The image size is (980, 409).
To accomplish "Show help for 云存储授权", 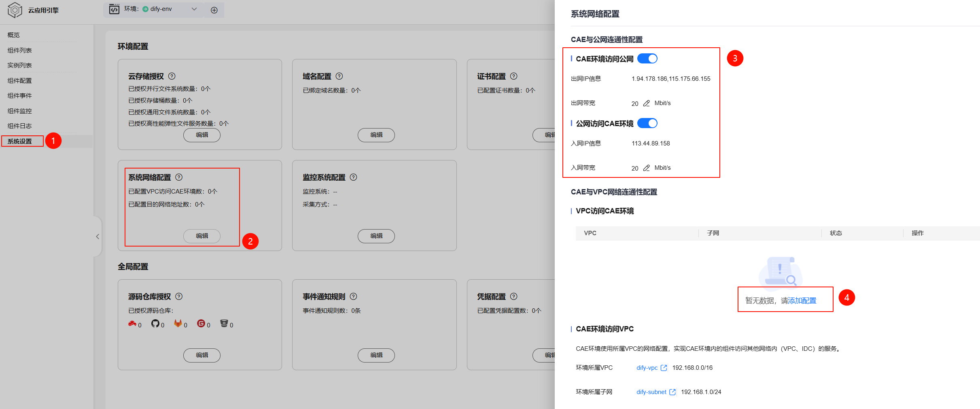I will [x=172, y=76].
